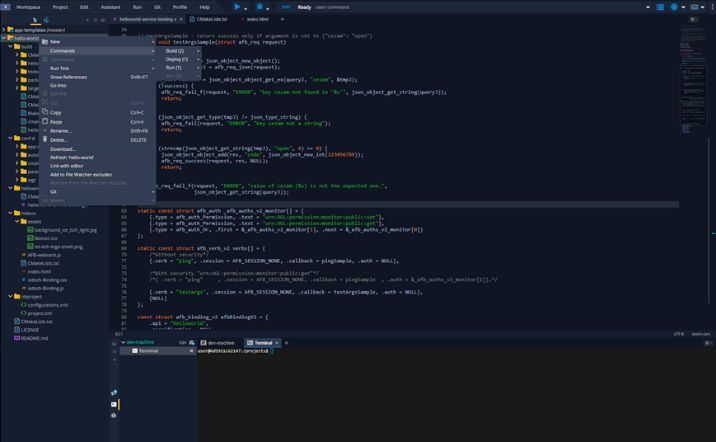Collapse the htdocs folder in tree

coord(10,213)
